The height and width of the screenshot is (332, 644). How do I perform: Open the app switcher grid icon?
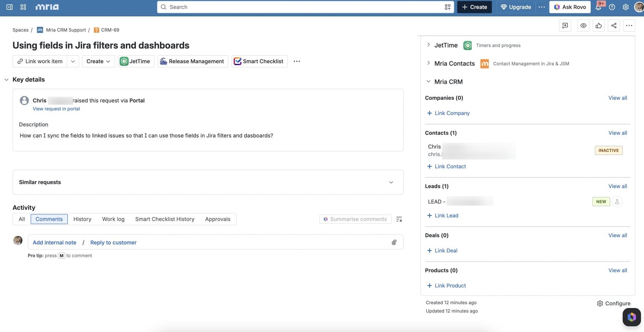point(23,7)
